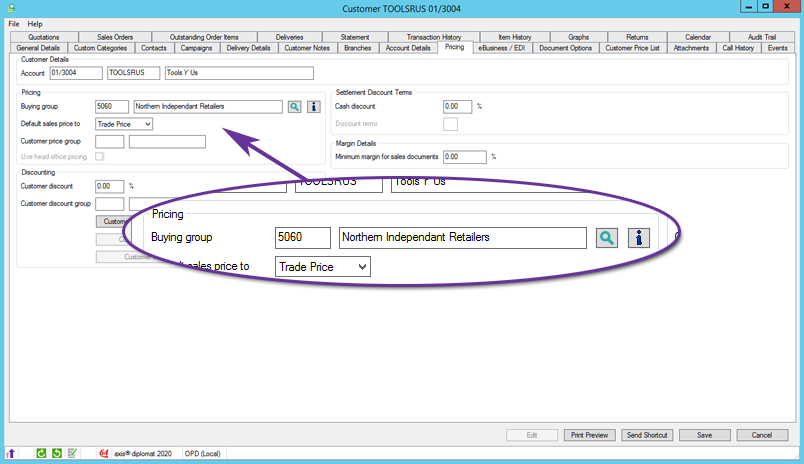Click the green counter-clockwise refresh status icon
Viewport: 804px width, 464px height.
57,453
